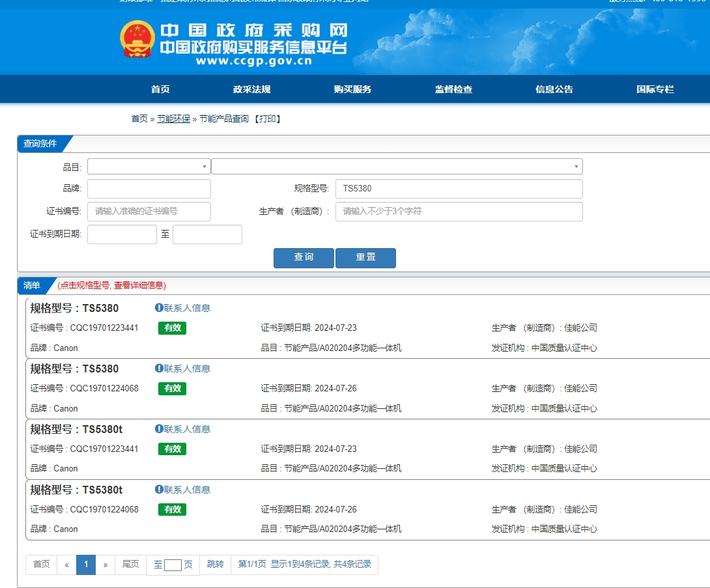Go to next page with » button
Viewport: 710px width, 588px height.
(106, 565)
